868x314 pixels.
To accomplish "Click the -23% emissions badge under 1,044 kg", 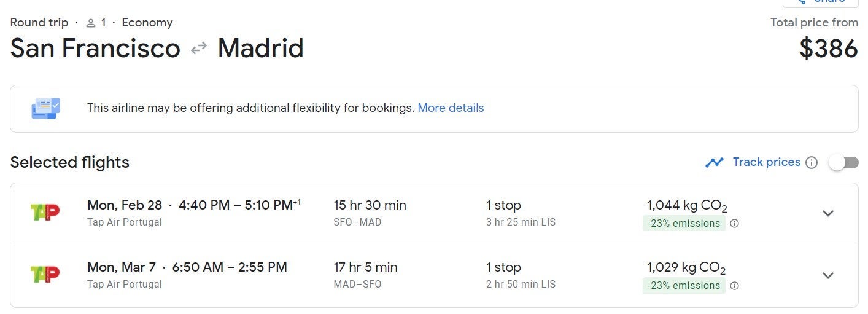I will (x=683, y=224).
